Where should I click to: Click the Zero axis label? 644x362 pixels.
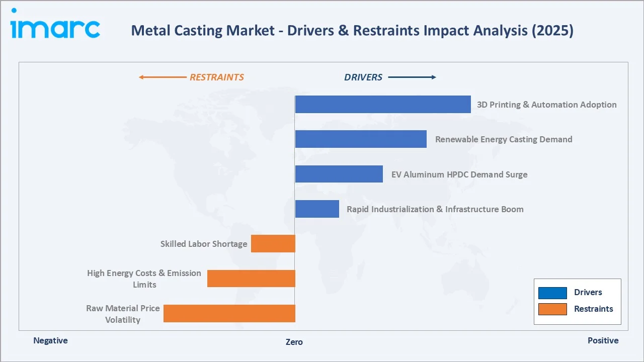click(x=294, y=342)
